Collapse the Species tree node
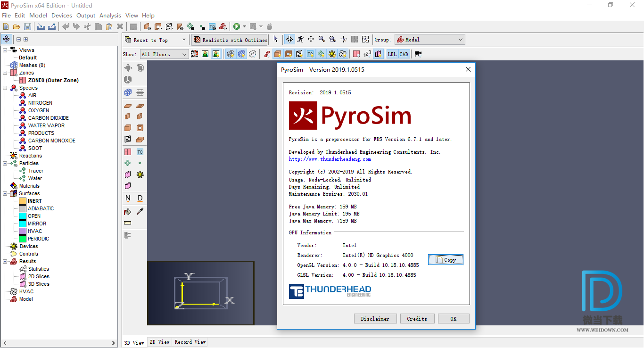The width and height of the screenshot is (644, 348). (5, 88)
